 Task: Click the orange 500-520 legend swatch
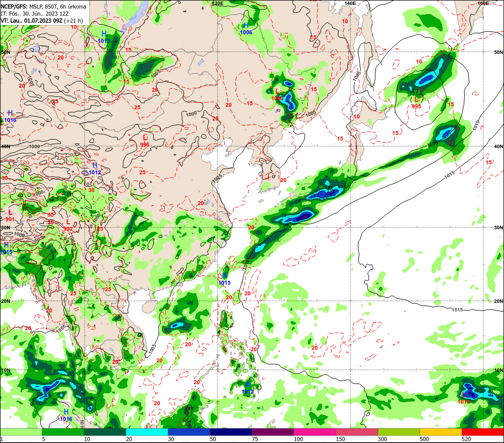pos(440,432)
